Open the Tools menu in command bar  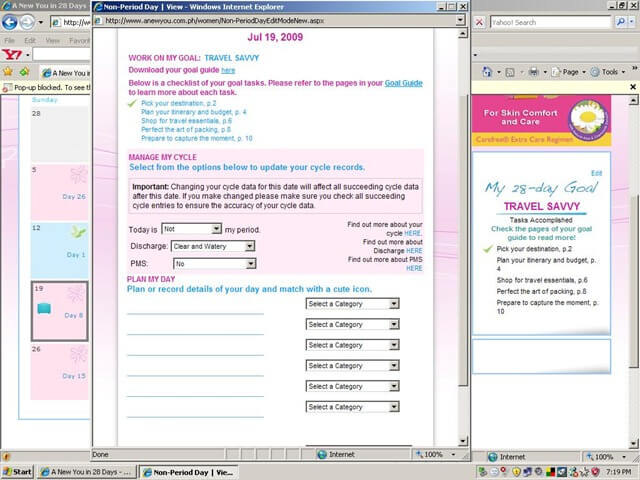coord(609,72)
